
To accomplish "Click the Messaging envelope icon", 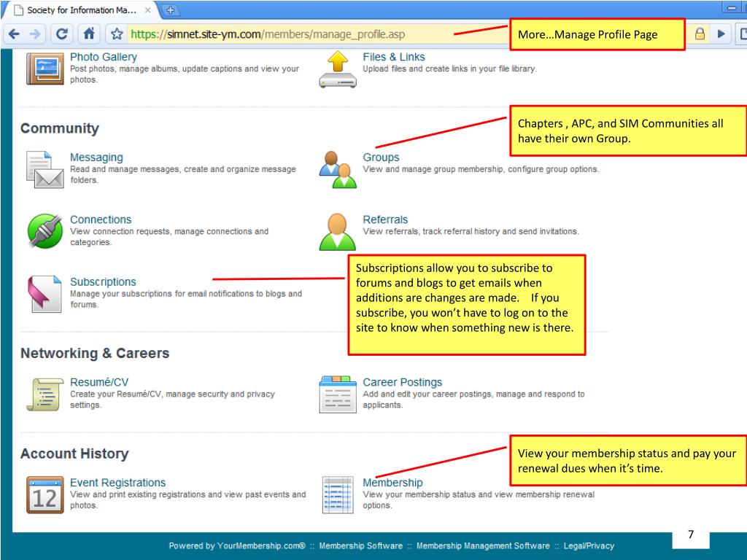I will [44, 169].
